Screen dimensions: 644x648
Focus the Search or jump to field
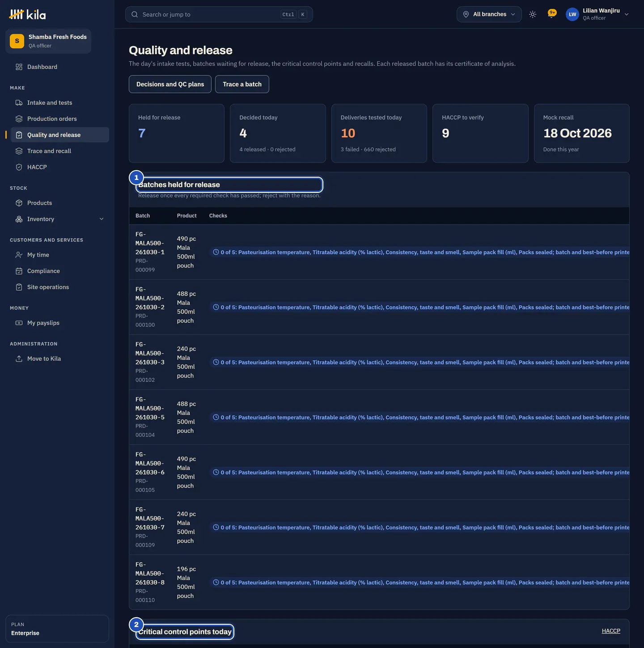pyautogui.click(x=219, y=14)
